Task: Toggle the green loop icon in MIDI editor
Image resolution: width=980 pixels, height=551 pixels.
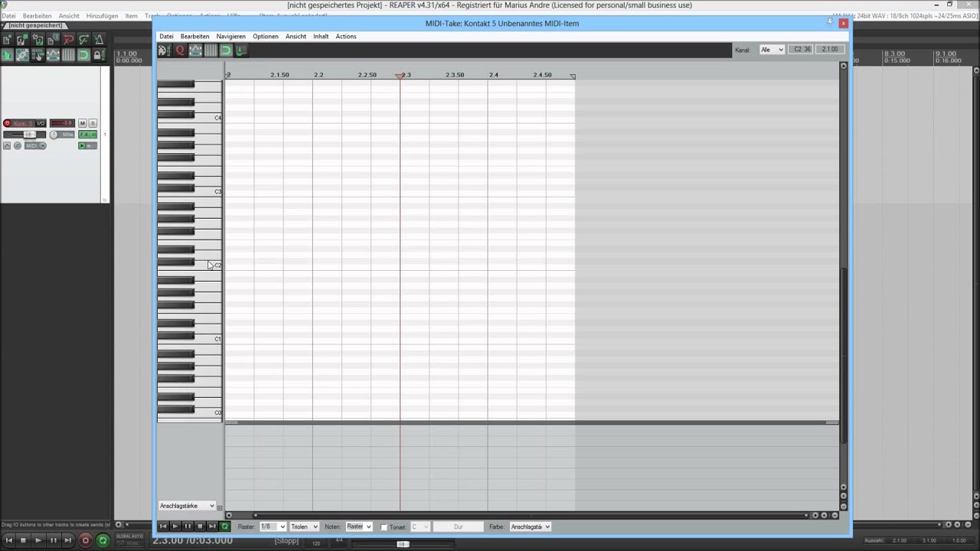Action: tap(226, 51)
